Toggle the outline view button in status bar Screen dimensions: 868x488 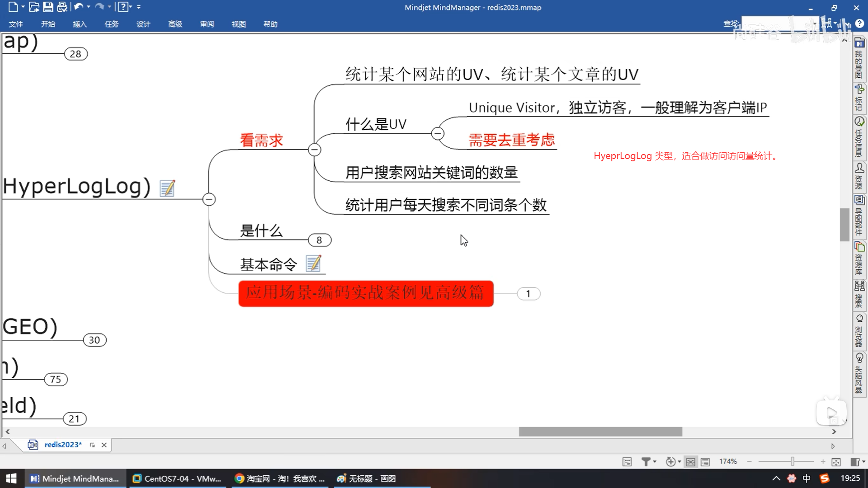click(705, 461)
